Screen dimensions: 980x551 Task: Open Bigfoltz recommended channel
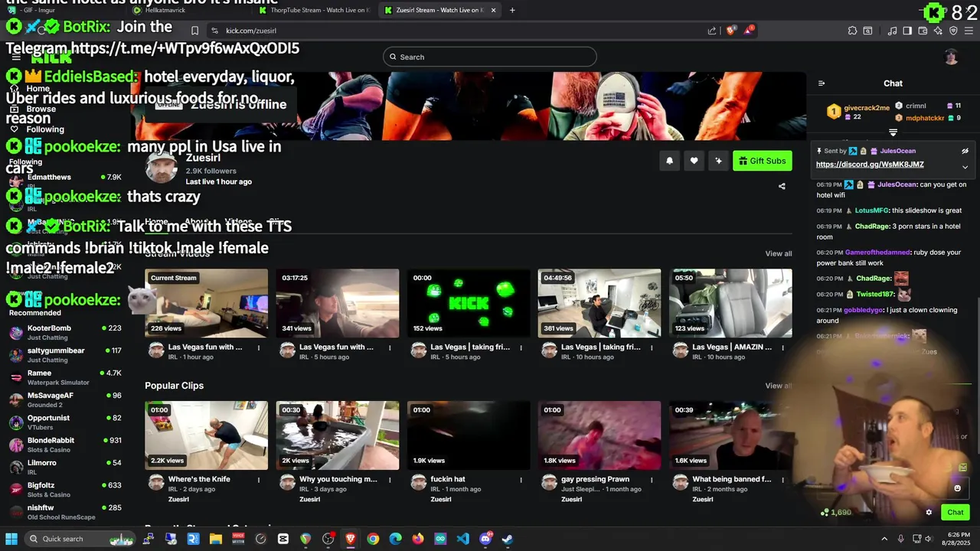[65, 490]
